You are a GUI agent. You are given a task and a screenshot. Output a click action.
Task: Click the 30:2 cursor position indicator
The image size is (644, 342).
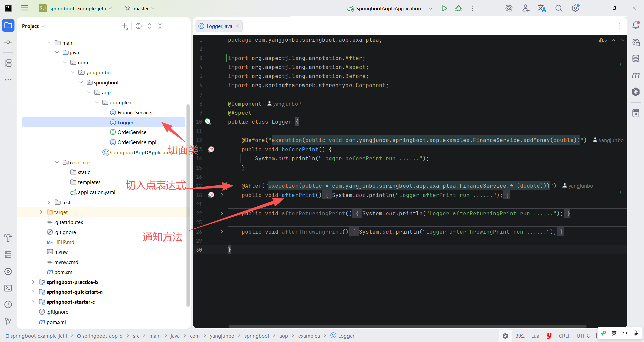520,336
